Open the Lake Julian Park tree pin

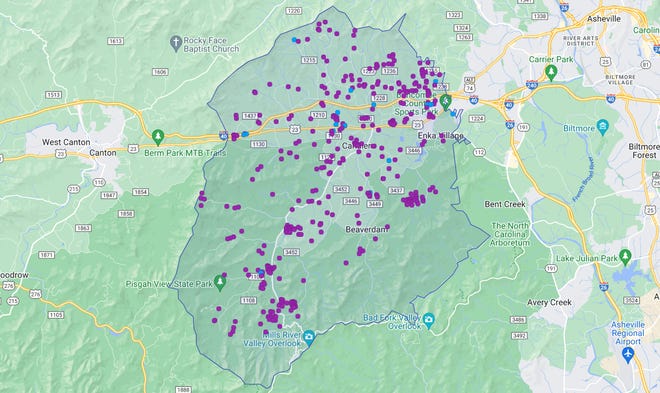coord(625,257)
